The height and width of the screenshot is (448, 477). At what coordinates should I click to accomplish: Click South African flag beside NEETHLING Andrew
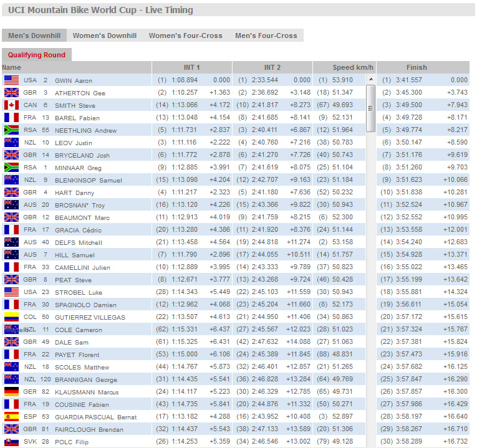[x=12, y=130]
